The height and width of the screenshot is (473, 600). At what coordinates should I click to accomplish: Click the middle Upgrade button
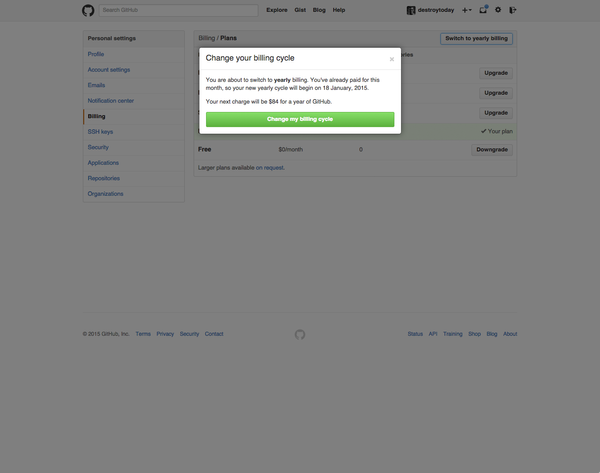coord(496,93)
